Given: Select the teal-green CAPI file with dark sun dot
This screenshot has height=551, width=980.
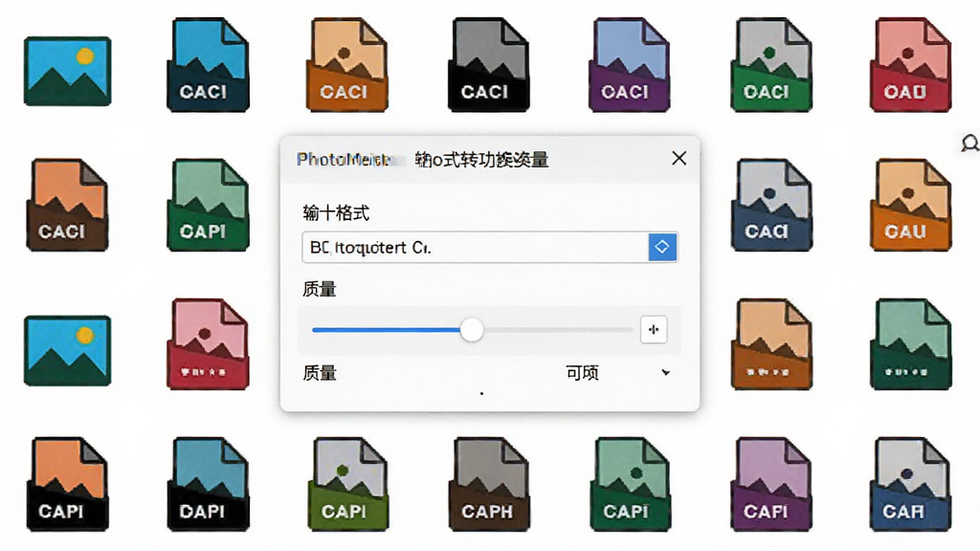Looking at the screenshot, I should point(630,484).
